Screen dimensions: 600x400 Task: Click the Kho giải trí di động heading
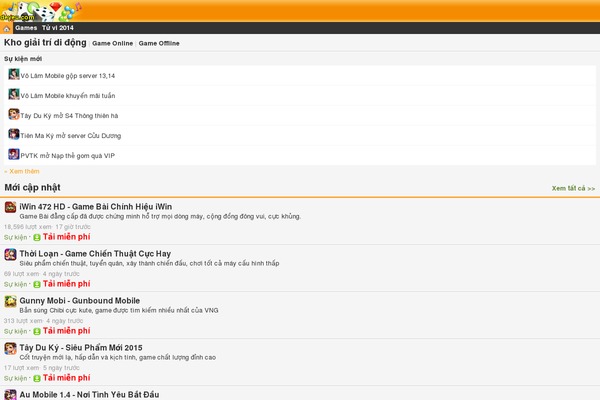[x=45, y=42]
